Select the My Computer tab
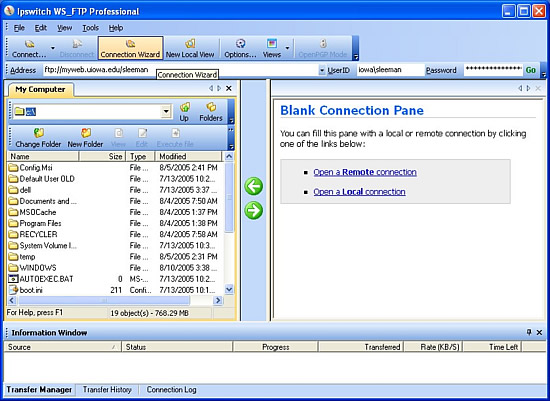The height and width of the screenshot is (401, 550). [x=40, y=89]
